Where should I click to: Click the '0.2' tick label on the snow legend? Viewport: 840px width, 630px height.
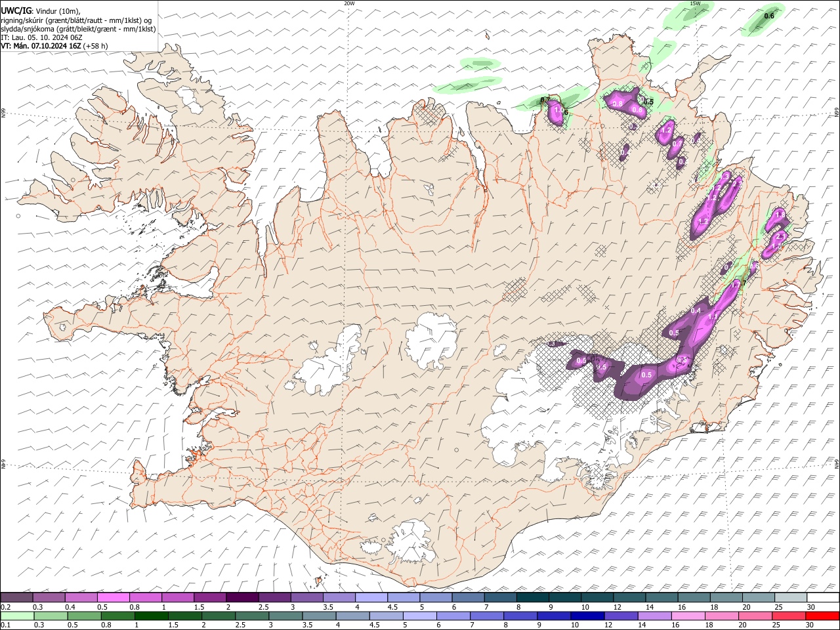click(5, 607)
